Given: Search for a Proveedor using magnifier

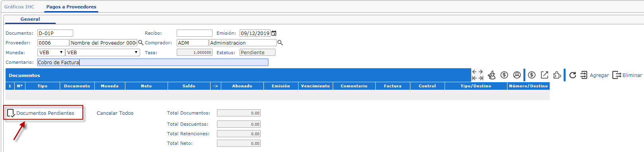Looking at the screenshot, I should 141,43.
